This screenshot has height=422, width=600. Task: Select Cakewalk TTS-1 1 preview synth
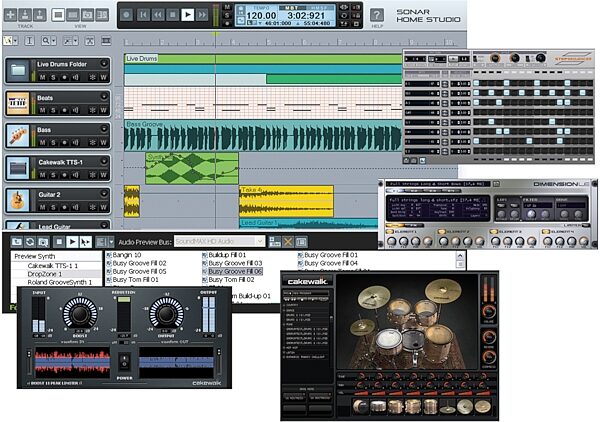(x=53, y=266)
